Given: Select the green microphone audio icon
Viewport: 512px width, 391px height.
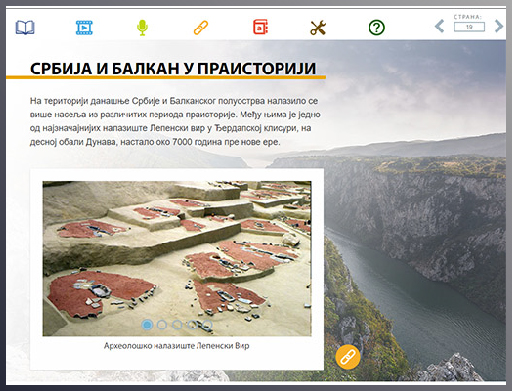Looking at the screenshot, I should [x=142, y=28].
